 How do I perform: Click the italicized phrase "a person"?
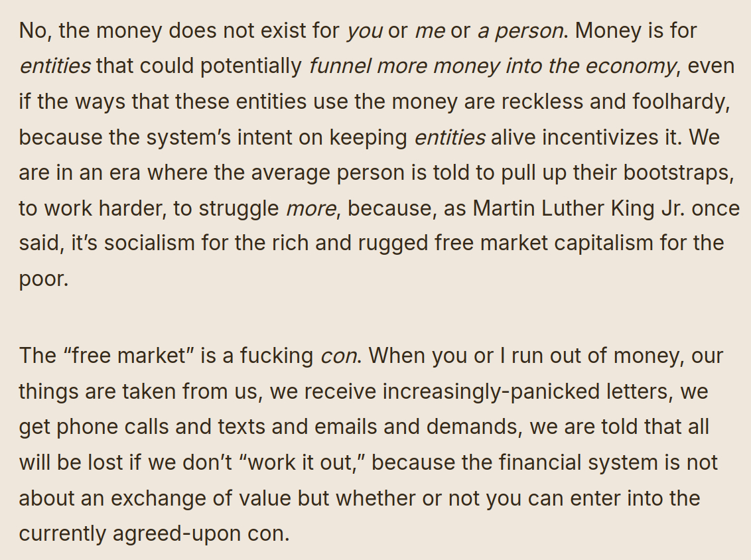tap(519, 31)
